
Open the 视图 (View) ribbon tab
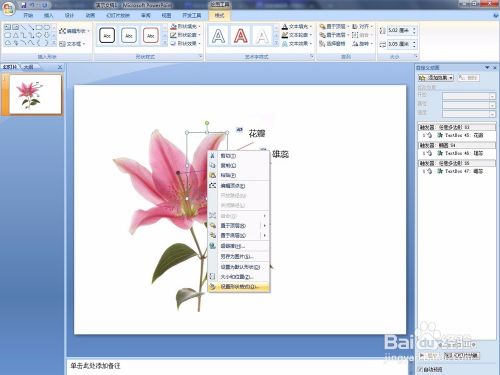click(166, 16)
